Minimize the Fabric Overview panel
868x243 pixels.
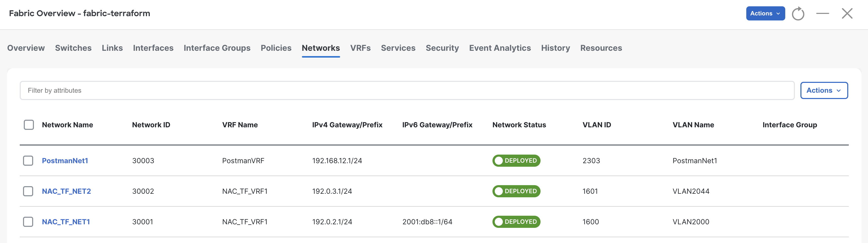822,13
